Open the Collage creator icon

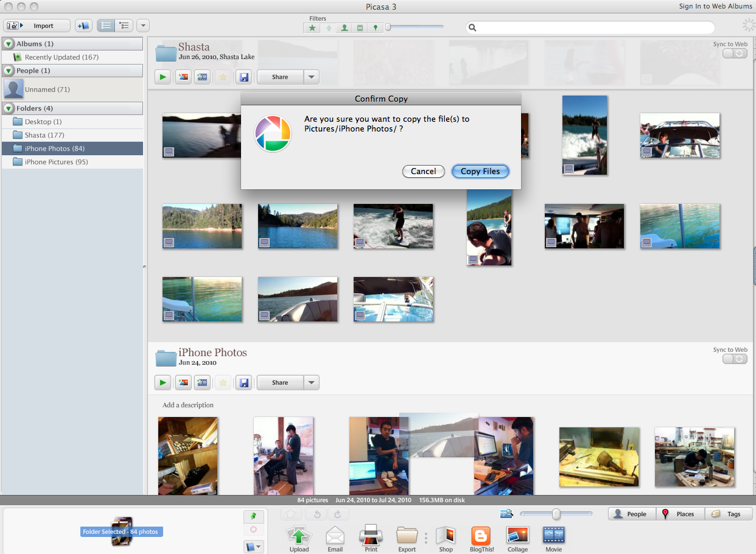(517, 536)
